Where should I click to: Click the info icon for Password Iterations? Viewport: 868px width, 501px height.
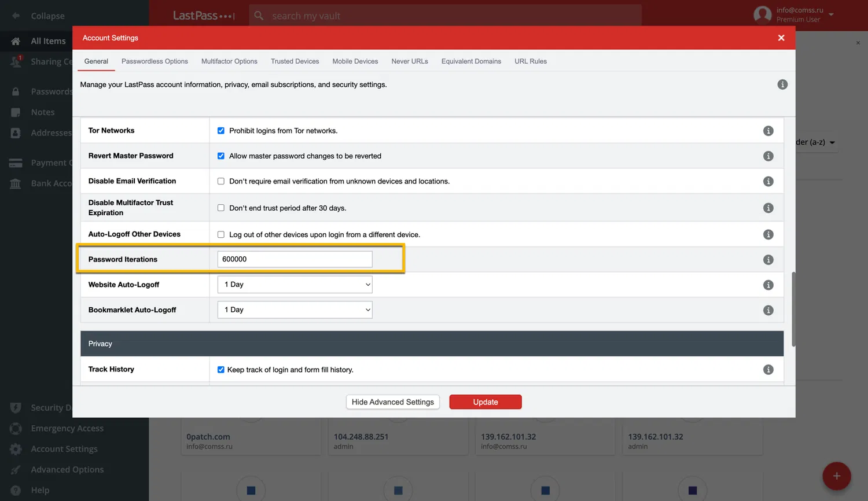[768, 260]
